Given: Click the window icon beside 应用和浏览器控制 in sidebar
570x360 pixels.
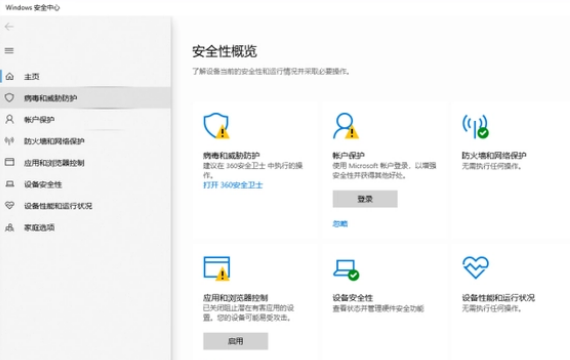Looking at the screenshot, I should (x=9, y=162).
